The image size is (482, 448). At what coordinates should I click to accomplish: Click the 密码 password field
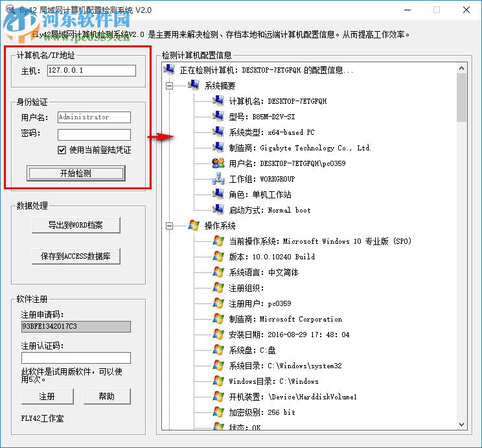tap(94, 135)
